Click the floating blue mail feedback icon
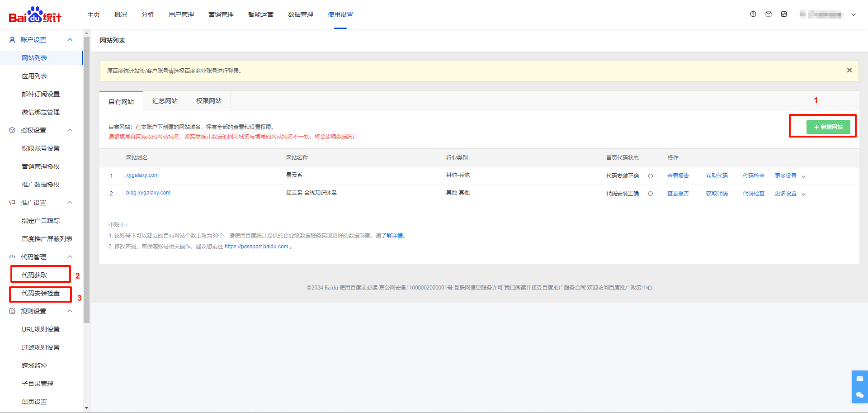 [859, 379]
